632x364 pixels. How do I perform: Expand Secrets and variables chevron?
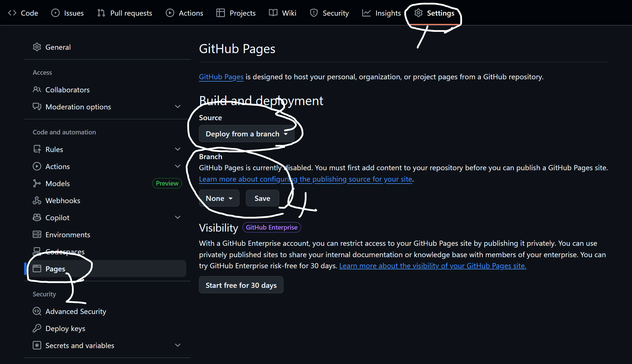pyautogui.click(x=178, y=346)
